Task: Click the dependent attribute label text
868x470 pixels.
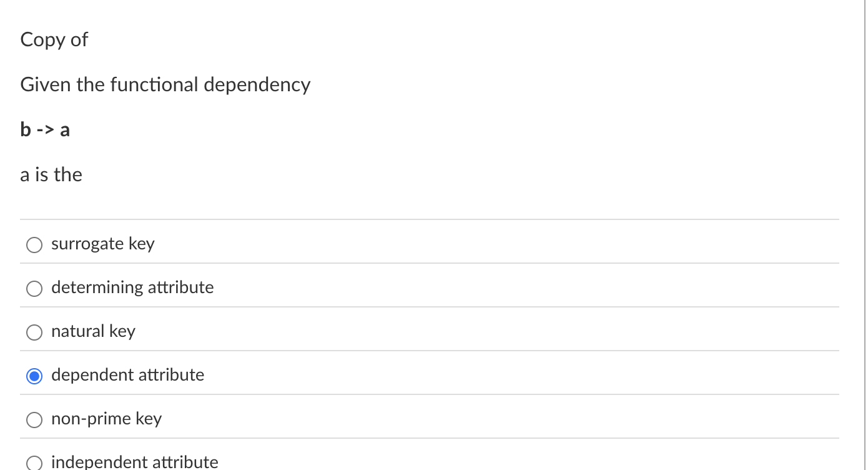Action: click(128, 375)
